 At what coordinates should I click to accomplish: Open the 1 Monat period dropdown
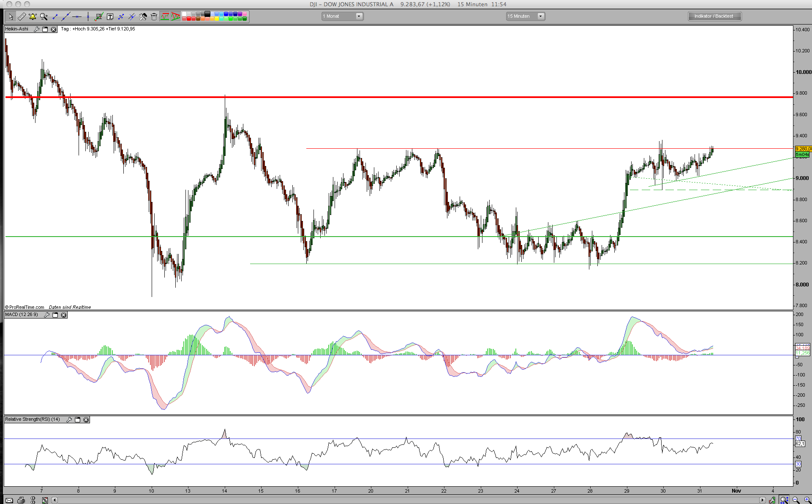pos(342,16)
